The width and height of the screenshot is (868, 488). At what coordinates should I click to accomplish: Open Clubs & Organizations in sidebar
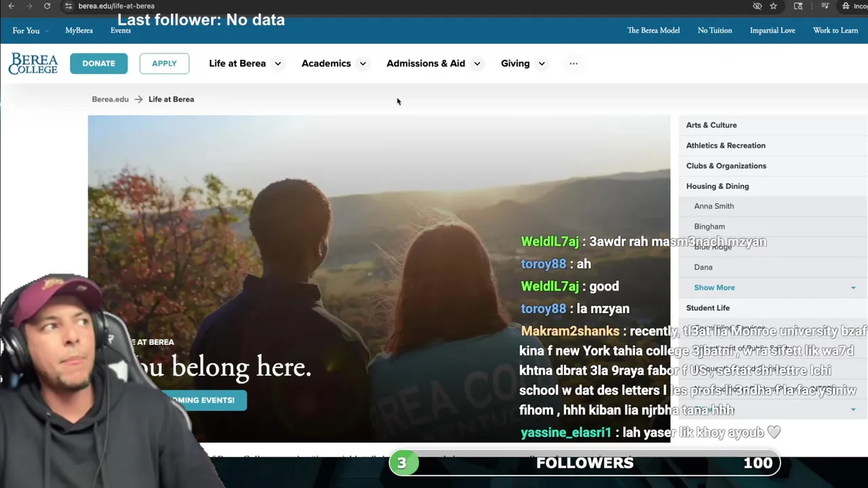point(726,166)
